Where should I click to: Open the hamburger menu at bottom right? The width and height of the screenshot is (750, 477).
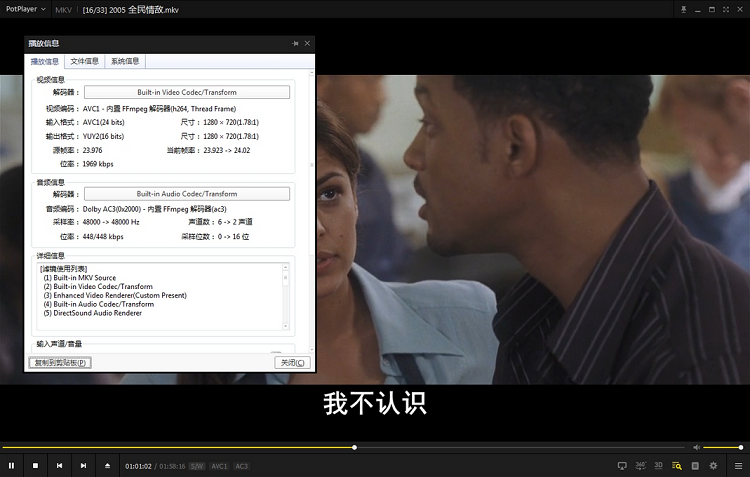pos(738,465)
